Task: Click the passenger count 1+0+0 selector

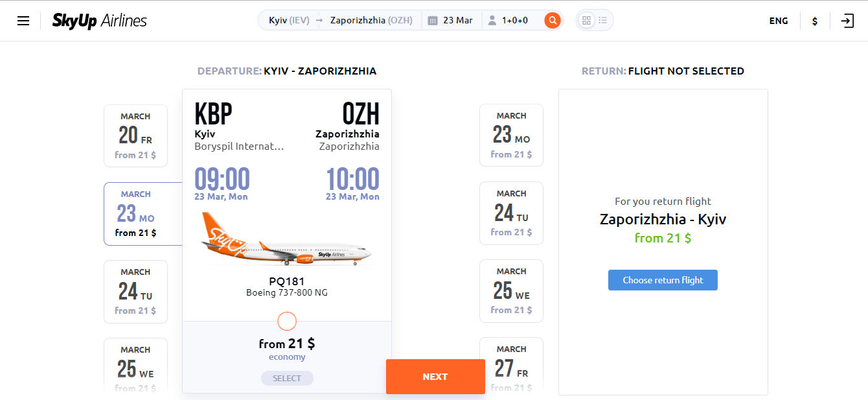Action: [x=508, y=20]
